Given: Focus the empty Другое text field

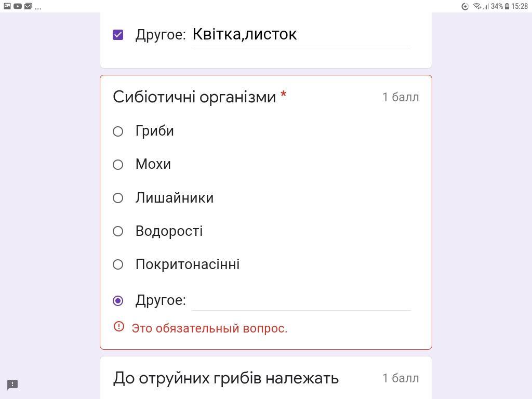Looking at the screenshot, I should (301, 300).
